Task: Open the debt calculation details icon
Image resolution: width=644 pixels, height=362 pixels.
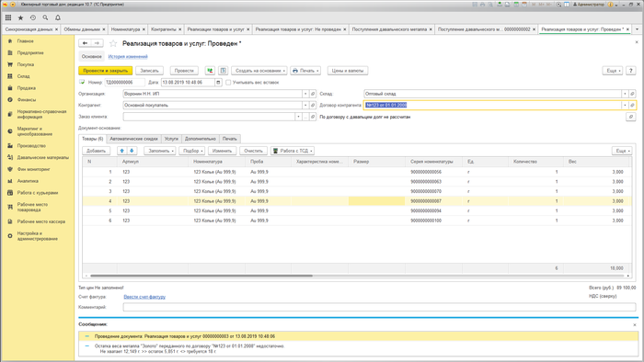Action: point(631,117)
